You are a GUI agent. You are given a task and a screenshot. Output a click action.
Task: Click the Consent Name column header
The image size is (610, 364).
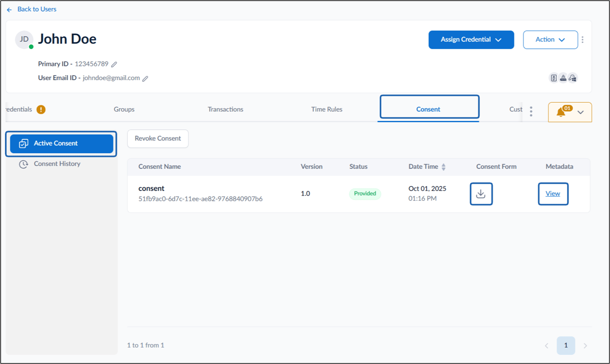[159, 167]
